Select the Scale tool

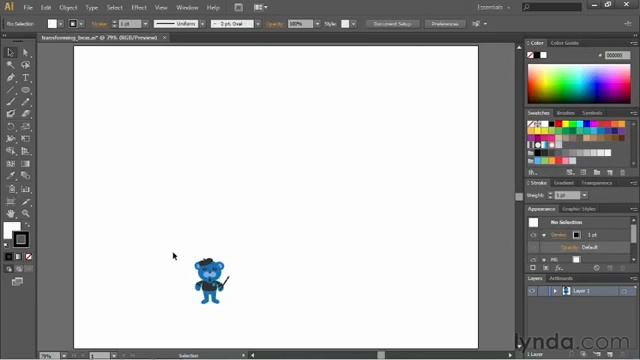click(25, 127)
